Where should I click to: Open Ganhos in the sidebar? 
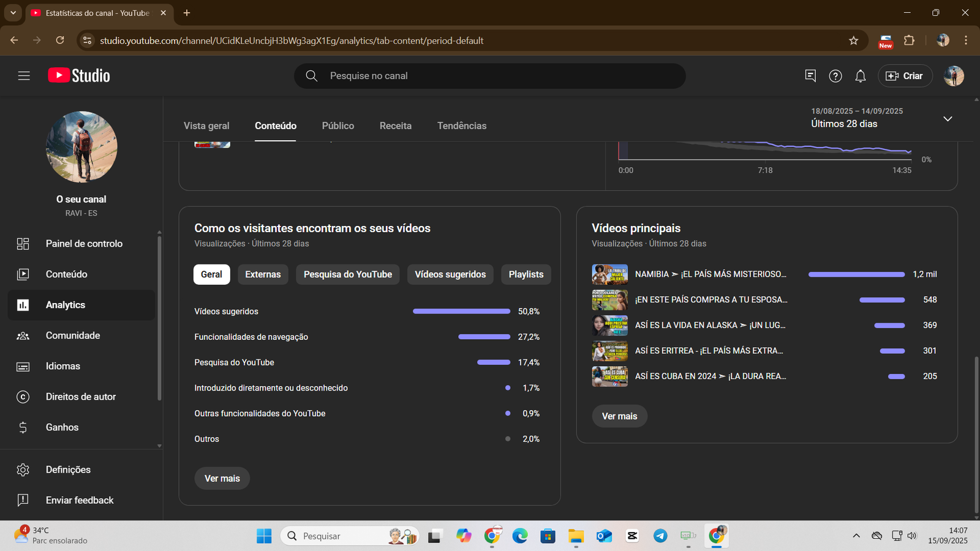[x=62, y=427]
